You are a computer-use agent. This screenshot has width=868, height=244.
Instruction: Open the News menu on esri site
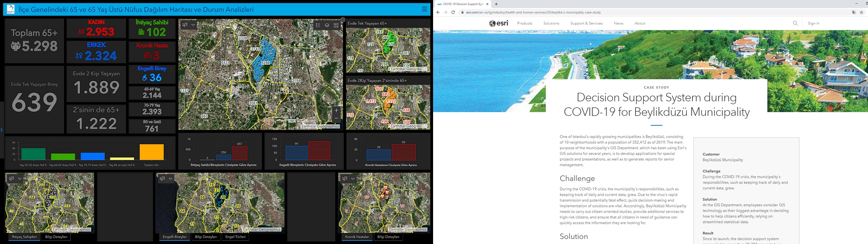618,23
